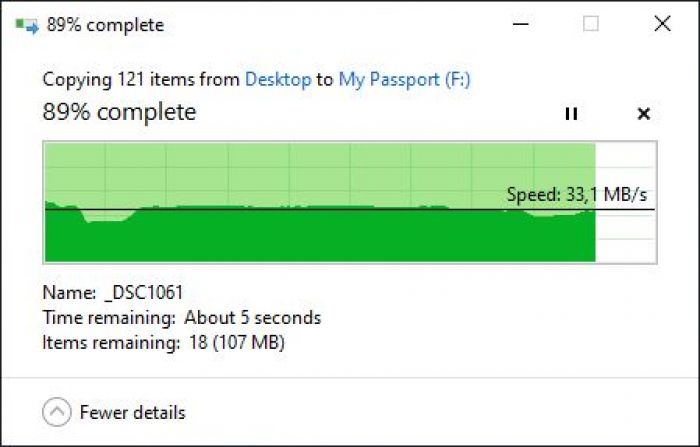700x447 pixels.
Task: Click the copy dialog title bar icon
Action: 27,25
